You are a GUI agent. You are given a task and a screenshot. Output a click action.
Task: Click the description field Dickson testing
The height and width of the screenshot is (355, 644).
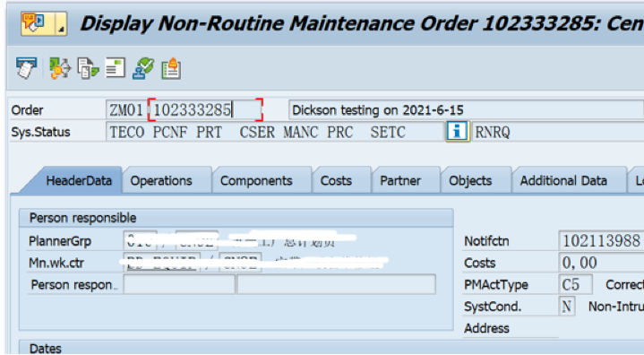(466, 110)
